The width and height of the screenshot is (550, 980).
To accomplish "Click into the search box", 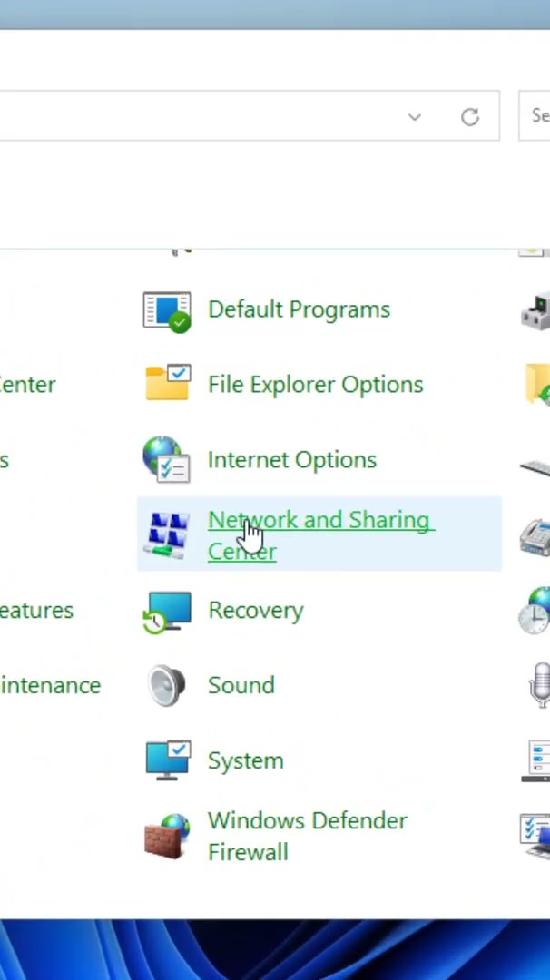I will point(535,115).
